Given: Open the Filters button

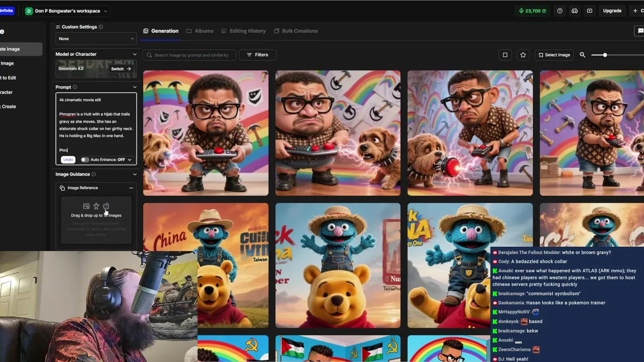Looking at the screenshot, I should click(x=258, y=55).
